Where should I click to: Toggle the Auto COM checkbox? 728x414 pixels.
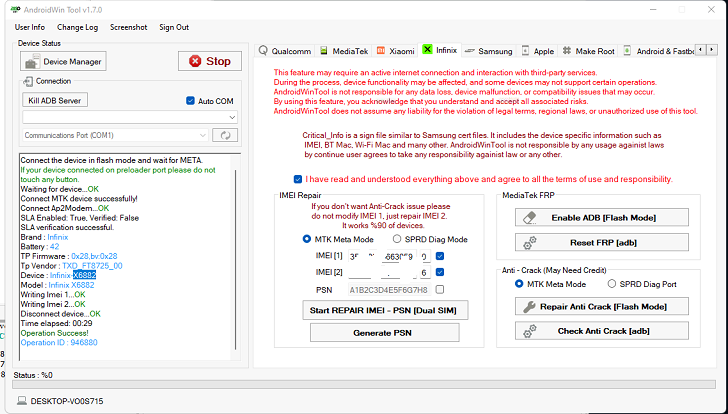click(x=191, y=101)
